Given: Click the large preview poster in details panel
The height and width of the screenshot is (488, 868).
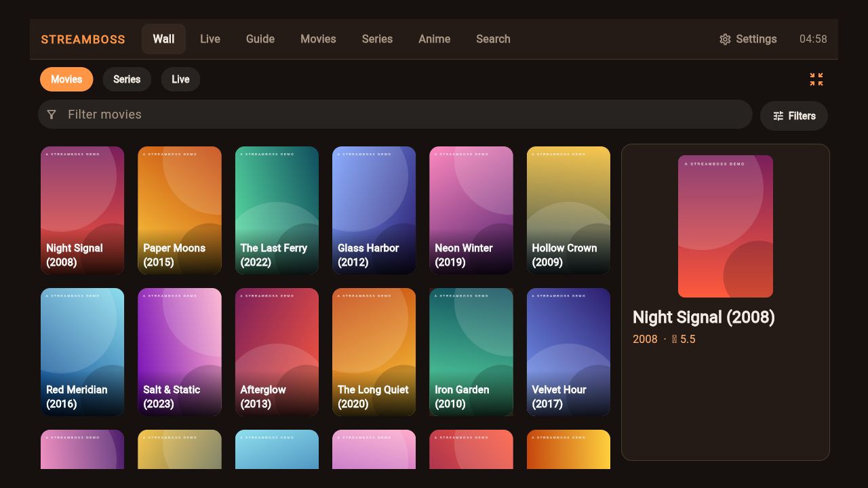Looking at the screenshot, I should point(726,226).
